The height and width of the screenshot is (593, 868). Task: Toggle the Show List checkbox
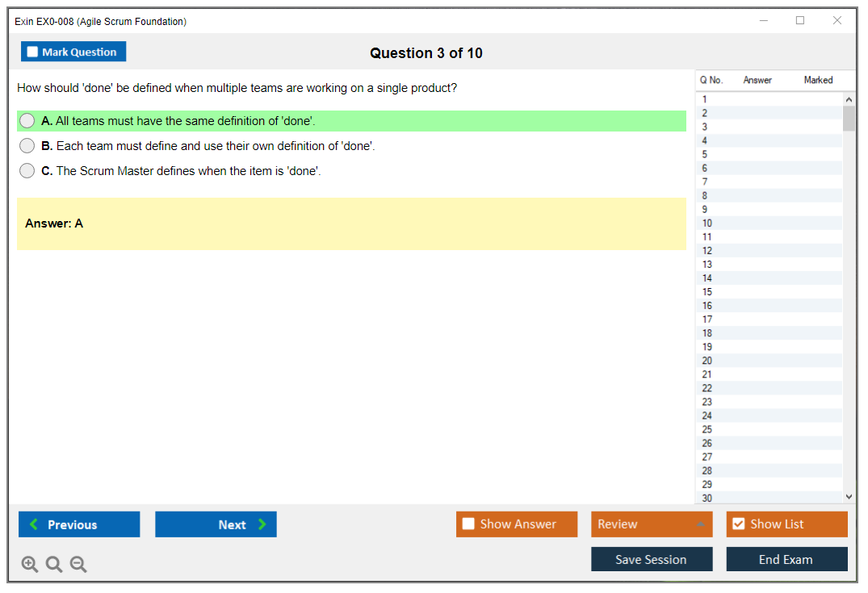738,524
